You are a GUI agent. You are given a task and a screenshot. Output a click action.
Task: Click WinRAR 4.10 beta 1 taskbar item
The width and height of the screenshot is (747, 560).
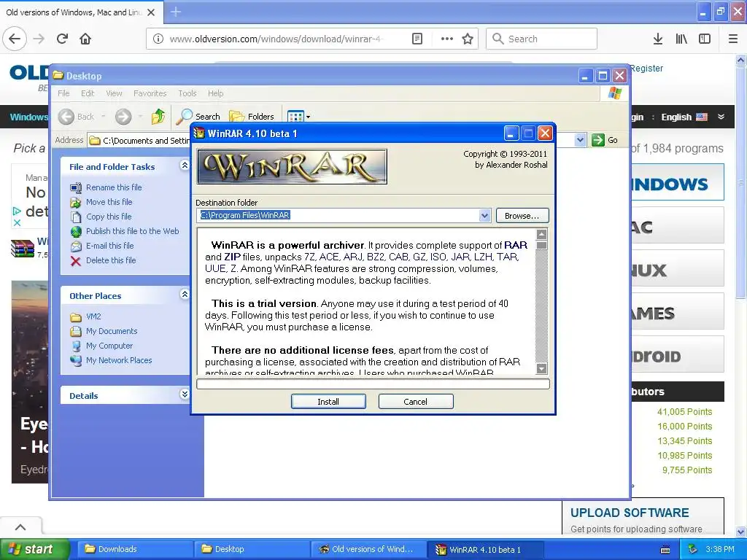pos(484,549)
